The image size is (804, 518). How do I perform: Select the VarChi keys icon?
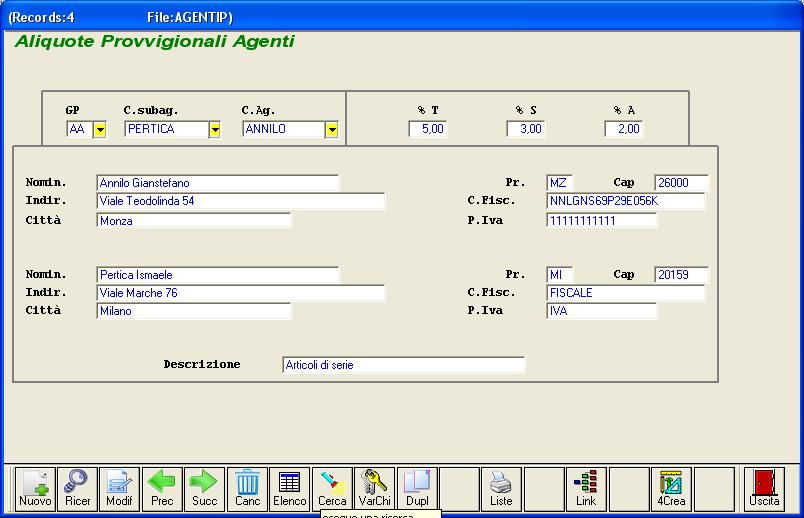(x=374, y=488)
